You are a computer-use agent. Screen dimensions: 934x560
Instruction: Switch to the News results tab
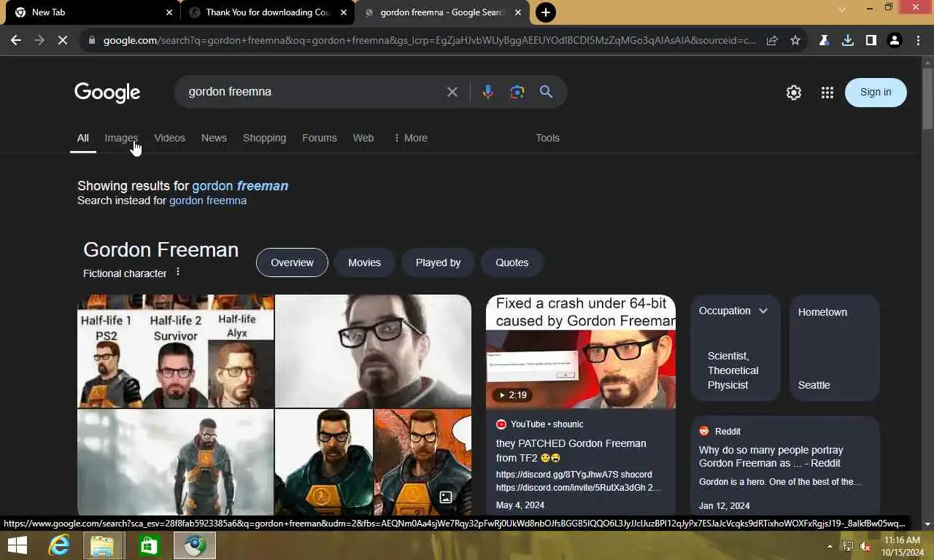point(214,138)
